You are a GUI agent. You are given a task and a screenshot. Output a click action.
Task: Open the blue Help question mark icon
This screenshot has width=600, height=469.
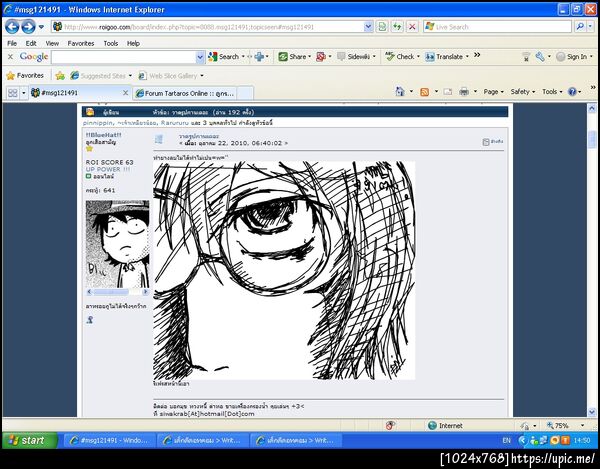point(572,92)
